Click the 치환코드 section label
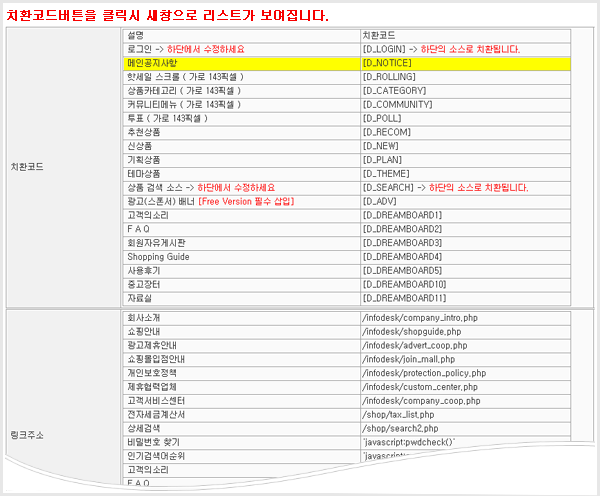The image size is (600, 496). pyautogui.click(x=28, y=166)
